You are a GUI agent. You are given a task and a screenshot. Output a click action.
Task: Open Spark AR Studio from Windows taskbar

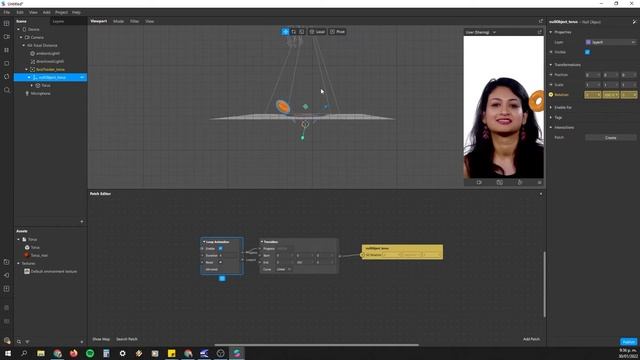tap(237, 353)
